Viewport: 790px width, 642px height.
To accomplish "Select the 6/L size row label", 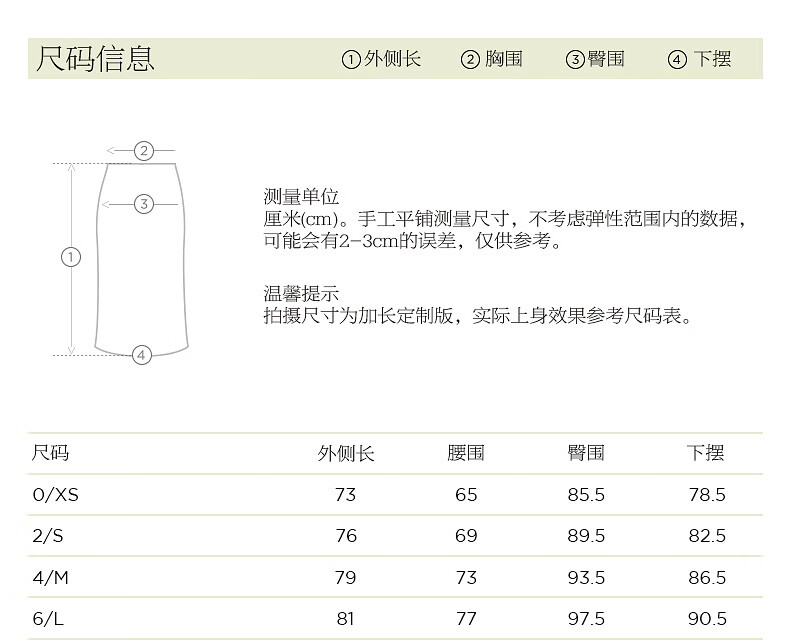I will coord(48,619).
